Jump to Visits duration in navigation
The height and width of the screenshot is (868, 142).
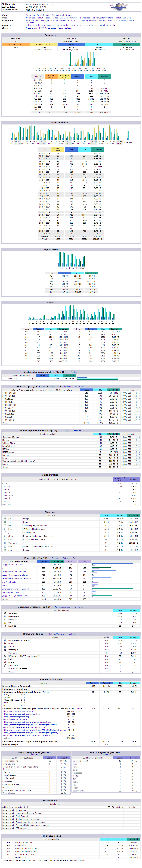pyautogui.click(x=32, y=21)
